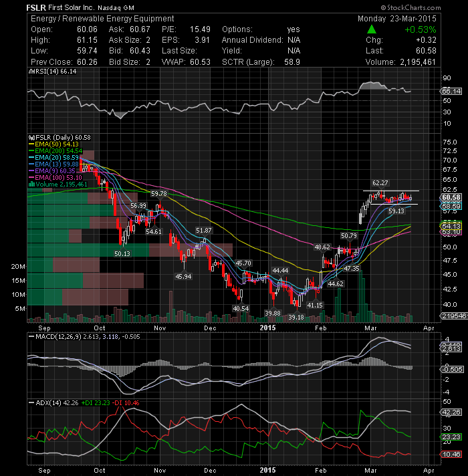Click the 10.46 red tag on right axis
This screenshot has height=476, width=468.
[x=451, y=455]
